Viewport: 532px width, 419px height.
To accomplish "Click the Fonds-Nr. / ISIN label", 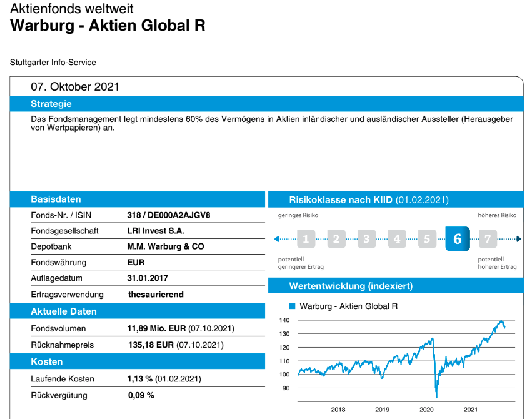I will (x=61, y=215).
